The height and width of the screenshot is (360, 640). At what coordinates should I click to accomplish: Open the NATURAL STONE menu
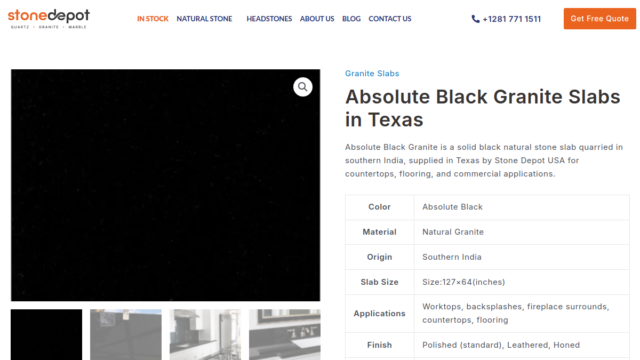tap(204, 19)
